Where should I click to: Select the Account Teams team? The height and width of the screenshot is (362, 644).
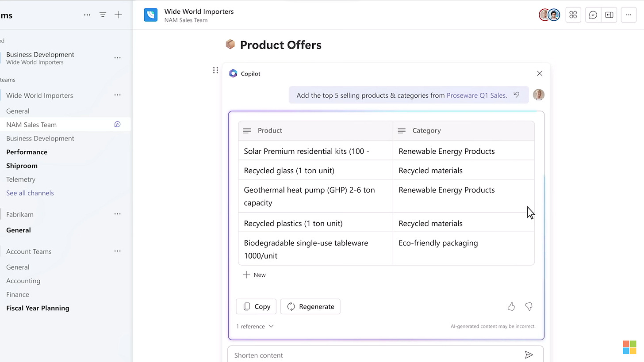pos(29,251)
